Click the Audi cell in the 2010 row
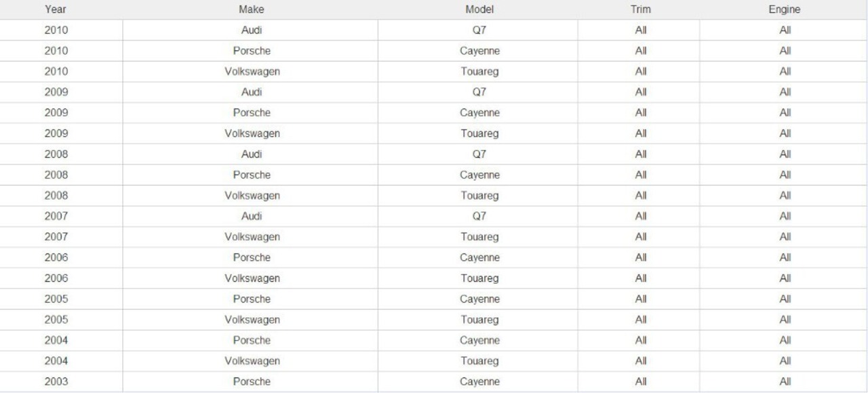This screenshot has height=393, width=868. pyautogui.click(x=252, y=30)
